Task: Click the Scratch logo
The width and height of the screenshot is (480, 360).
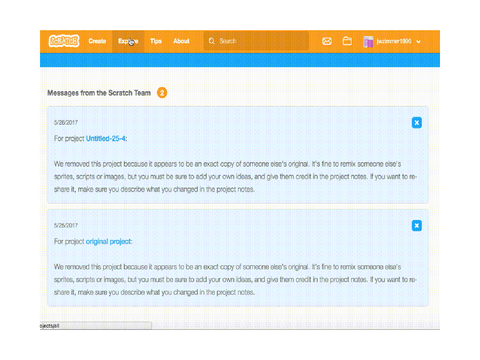Action: click(x=64, y=41)
